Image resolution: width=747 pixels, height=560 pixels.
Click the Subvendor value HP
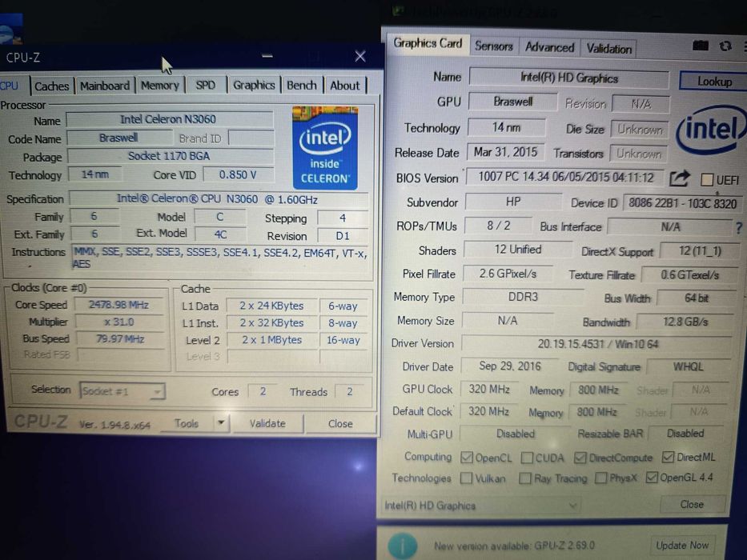(x=513, y=202)
